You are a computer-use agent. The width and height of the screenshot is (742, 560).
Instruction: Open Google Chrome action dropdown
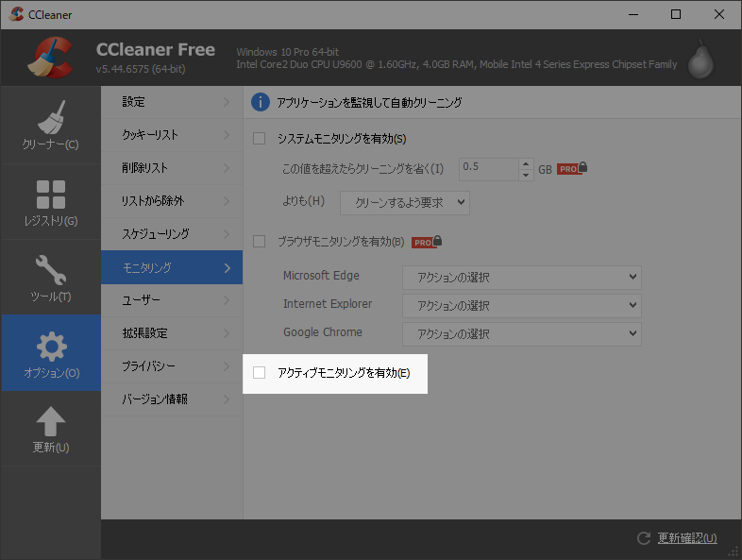522,334
